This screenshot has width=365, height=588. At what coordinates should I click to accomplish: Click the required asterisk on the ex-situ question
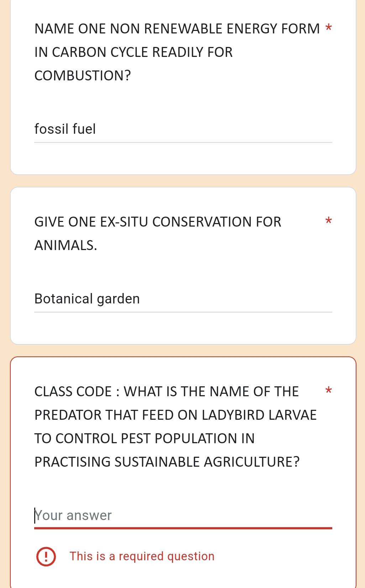[328, 221]
